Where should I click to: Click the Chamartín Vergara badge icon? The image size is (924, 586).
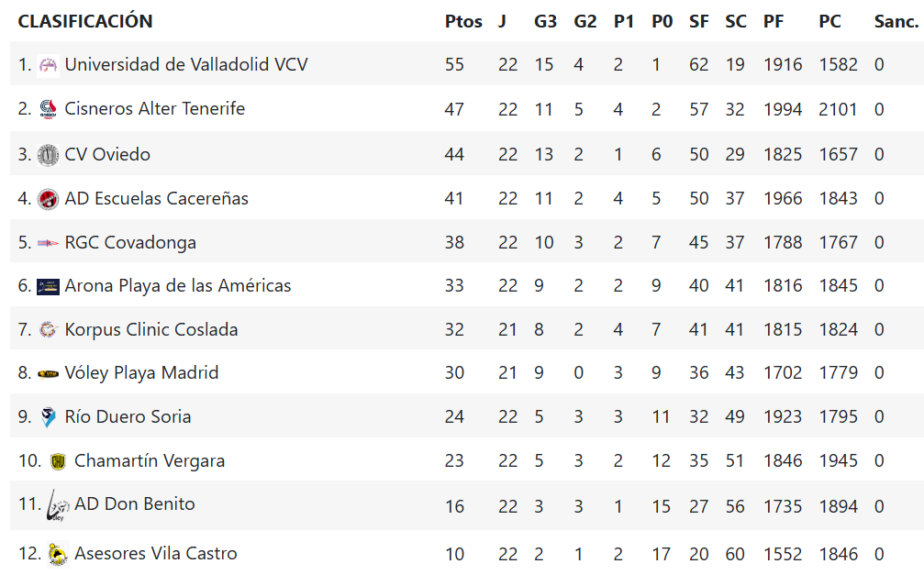click(58, 461)
